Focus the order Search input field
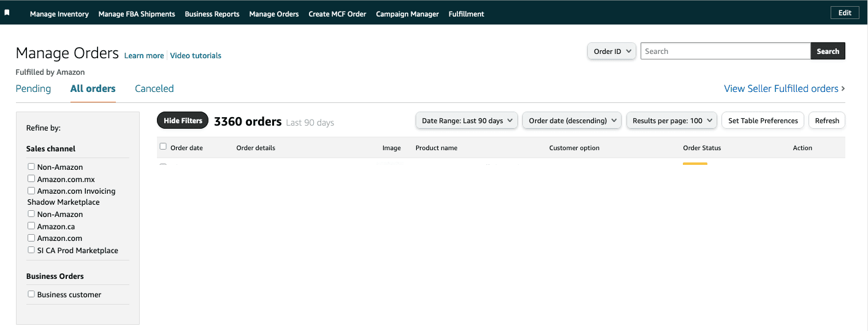 726,51
